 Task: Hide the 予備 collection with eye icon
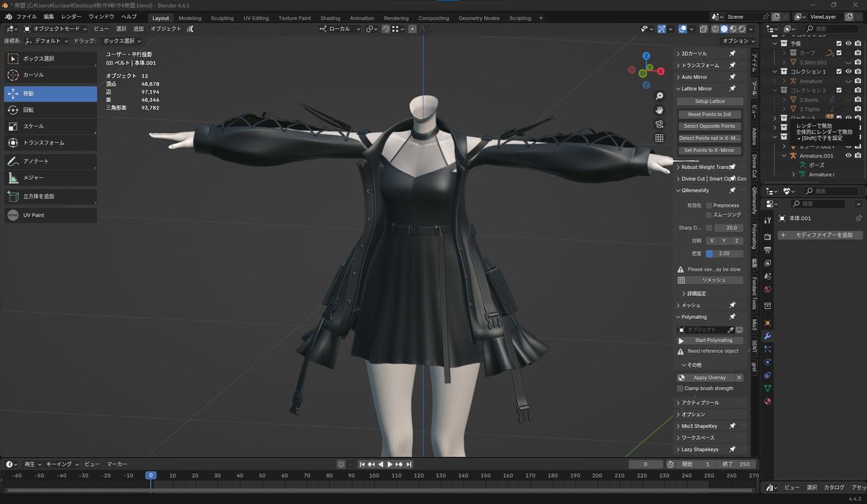coord(848,43)
